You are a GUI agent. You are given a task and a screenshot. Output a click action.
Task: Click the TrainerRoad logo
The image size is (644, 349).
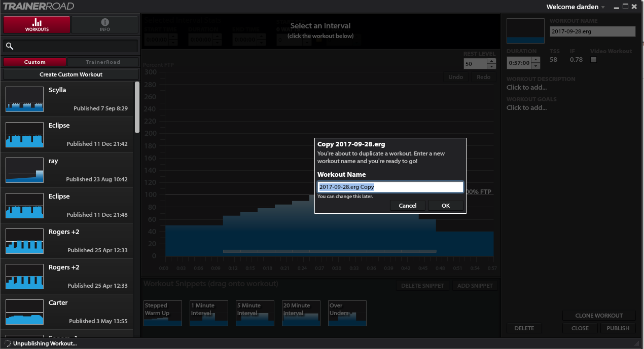pyautogui.click(x=39, y=6)
